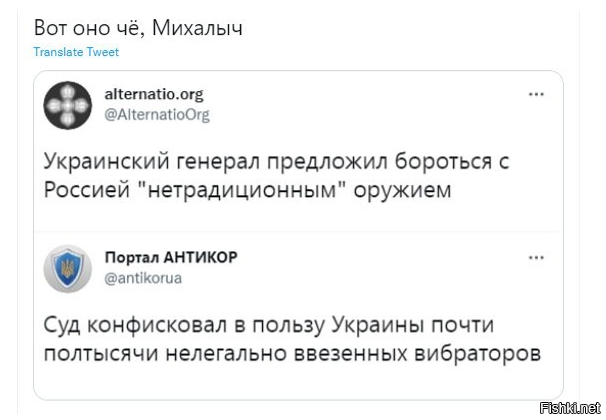Click the Translate Tweet link

click(x=76, y=52)
